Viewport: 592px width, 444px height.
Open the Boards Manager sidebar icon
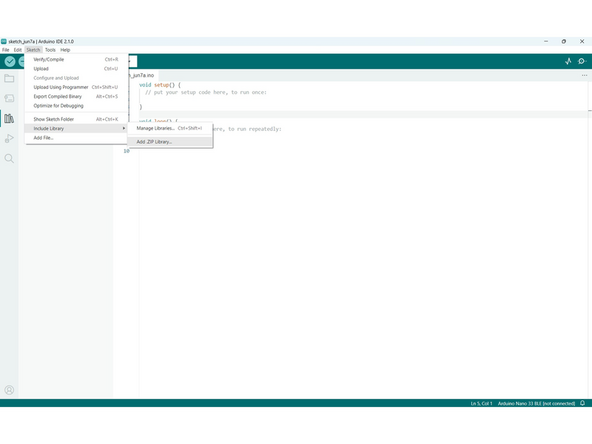coord(9,99)
